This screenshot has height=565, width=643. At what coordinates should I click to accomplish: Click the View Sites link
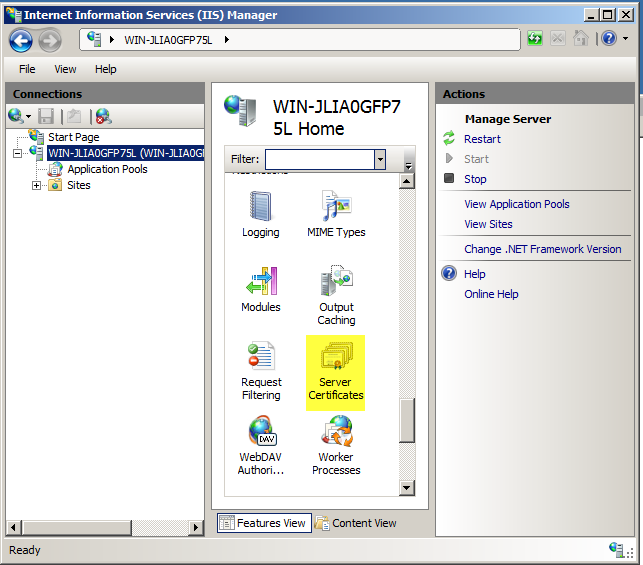488,224
